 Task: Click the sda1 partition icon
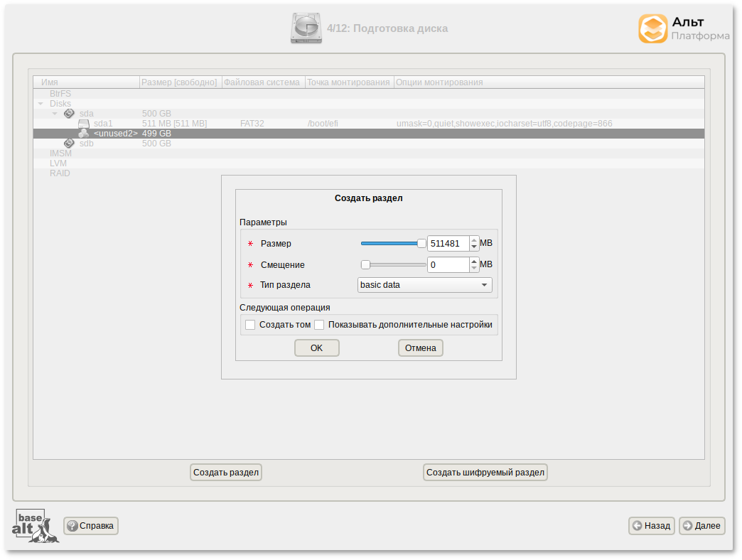point(84,124)
